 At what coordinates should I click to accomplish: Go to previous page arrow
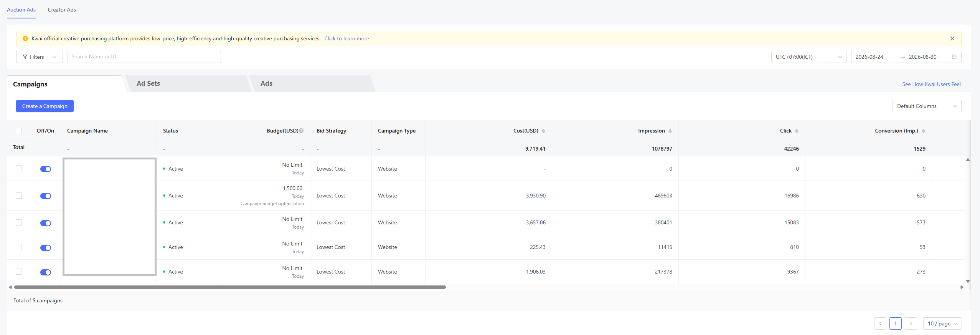click(x=880, y=323)
